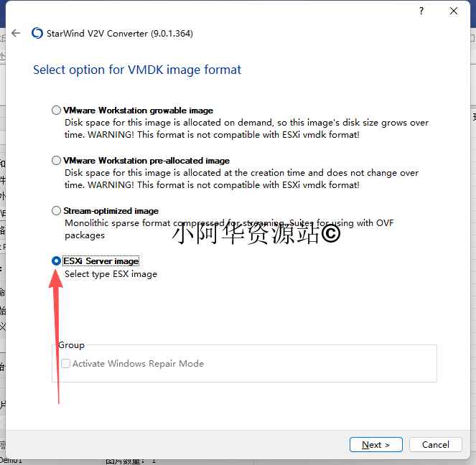
Task: Select VMware Workstation growable image radio button
Action: 57,111
